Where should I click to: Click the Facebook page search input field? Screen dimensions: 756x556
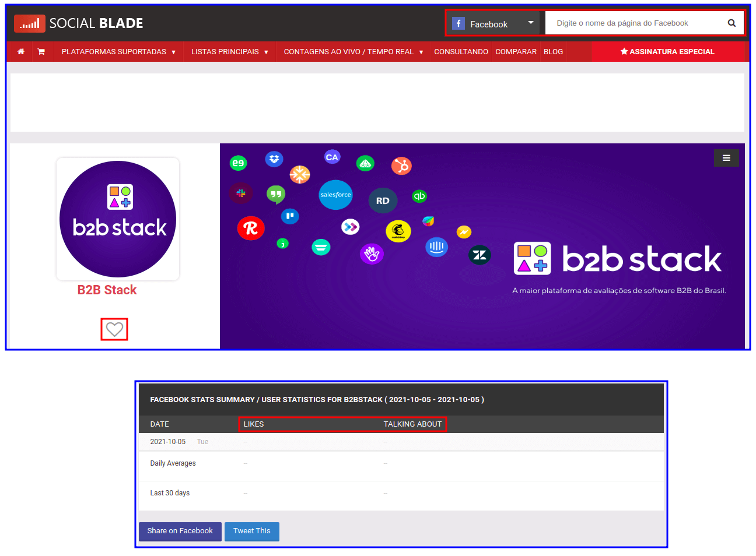click(636, 23)
